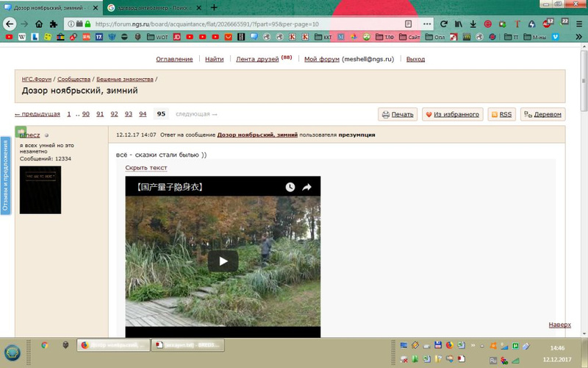Open the address bar page actions menu
Image resolution: width=588 pixels, height=368 pixels.
coord(428,24)
